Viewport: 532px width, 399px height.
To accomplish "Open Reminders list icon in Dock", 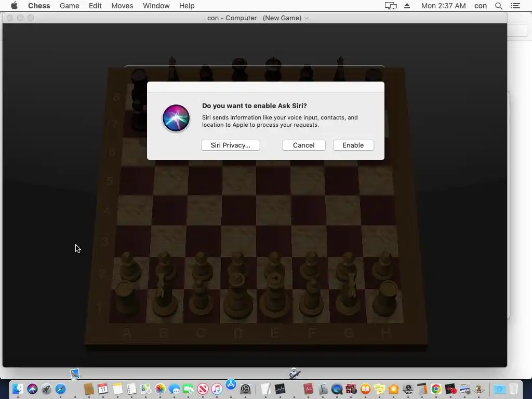I will coord(131,389).
